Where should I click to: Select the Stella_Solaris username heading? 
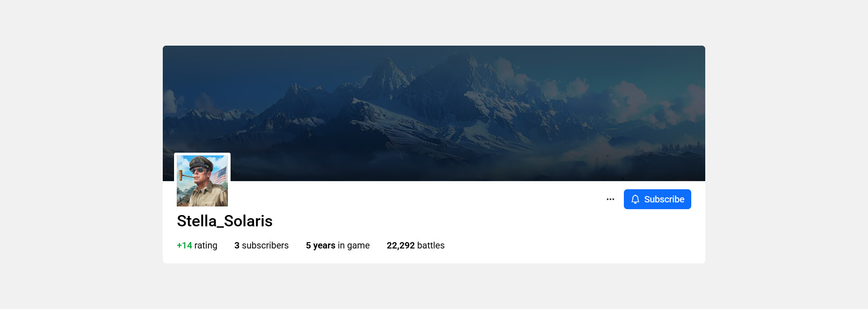click(x=225, y=221)
